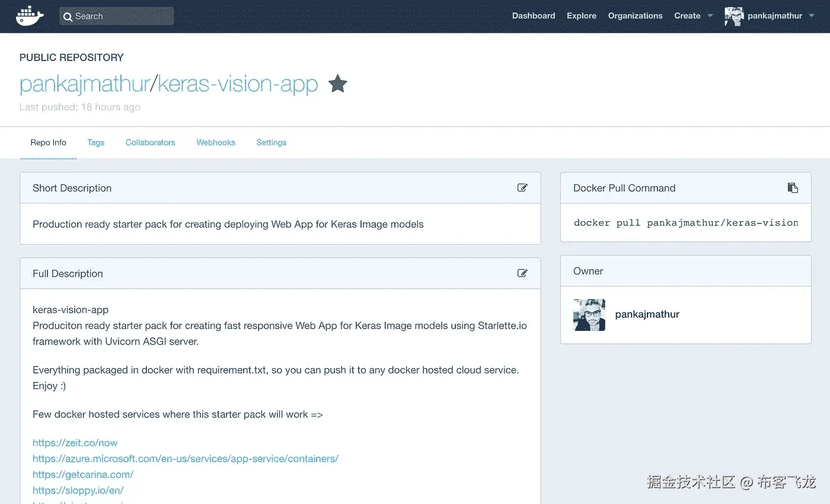Go to the Explore page
This screenshot has width=830, height=504.
pos(582,16)
